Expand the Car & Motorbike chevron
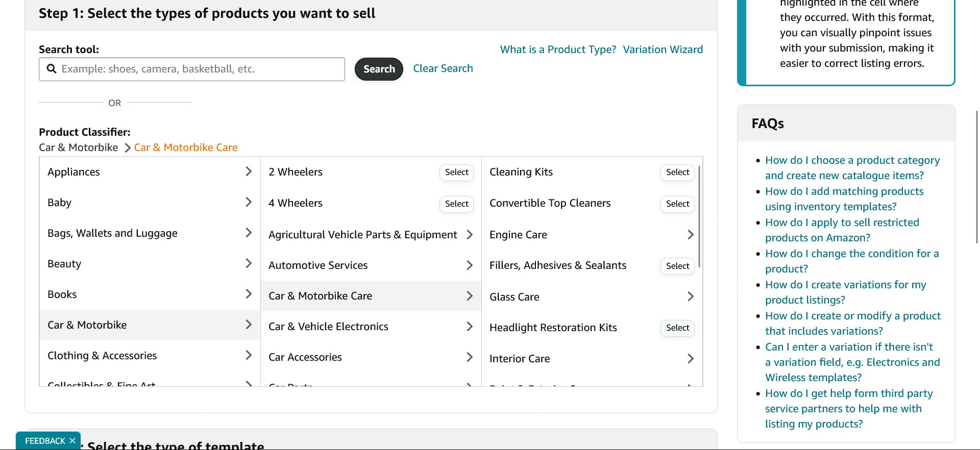Screen dimensions: 980x450 (x=249, y=324)
